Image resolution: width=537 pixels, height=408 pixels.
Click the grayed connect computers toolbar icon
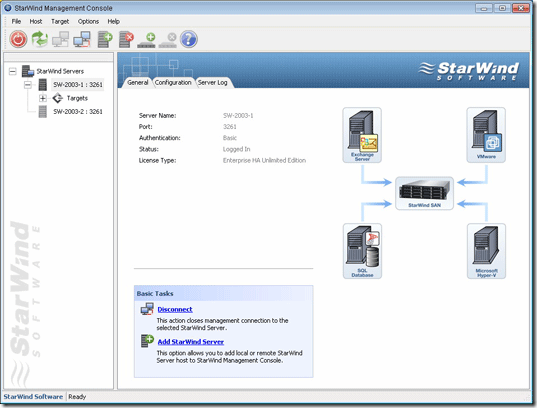pos(61,39)
